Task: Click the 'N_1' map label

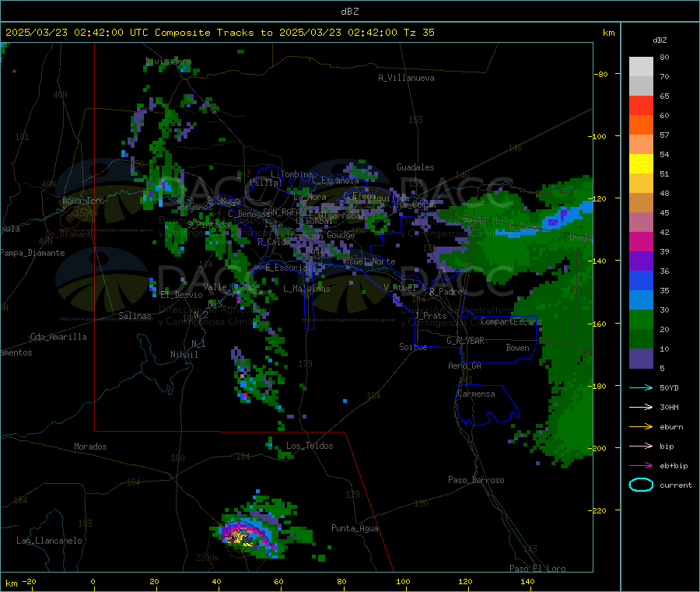Action: [x=198, y=343]
